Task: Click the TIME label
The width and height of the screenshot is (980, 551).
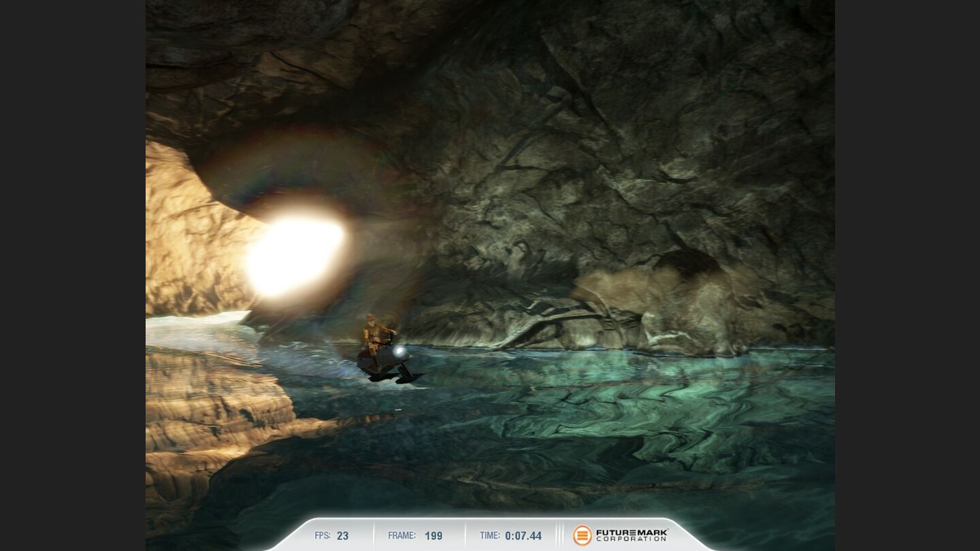Action: 489,536
